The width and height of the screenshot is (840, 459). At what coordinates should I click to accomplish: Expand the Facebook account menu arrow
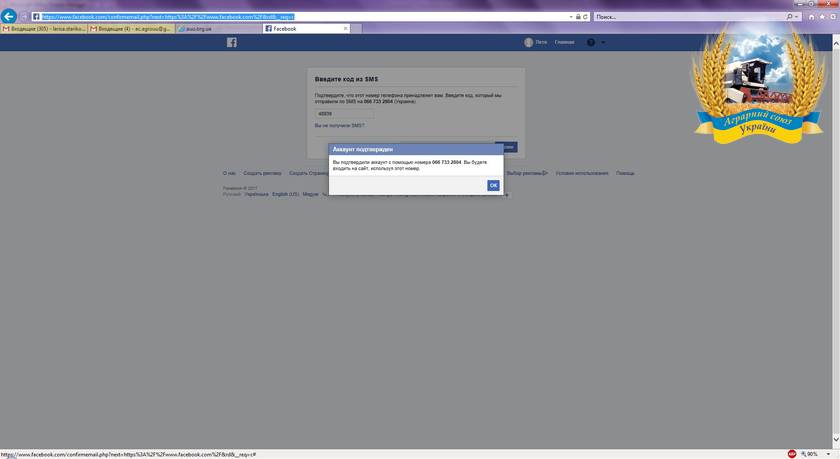tap(603, 42)
